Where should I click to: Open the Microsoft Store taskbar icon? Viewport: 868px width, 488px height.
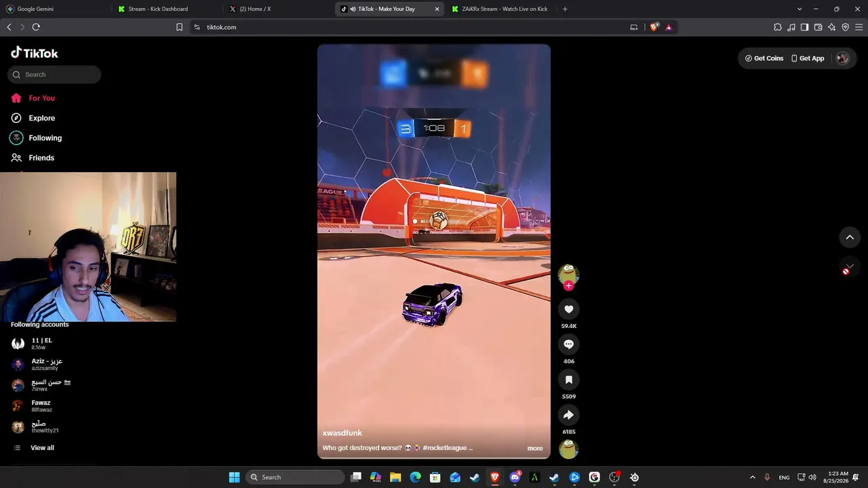[435, 477]
